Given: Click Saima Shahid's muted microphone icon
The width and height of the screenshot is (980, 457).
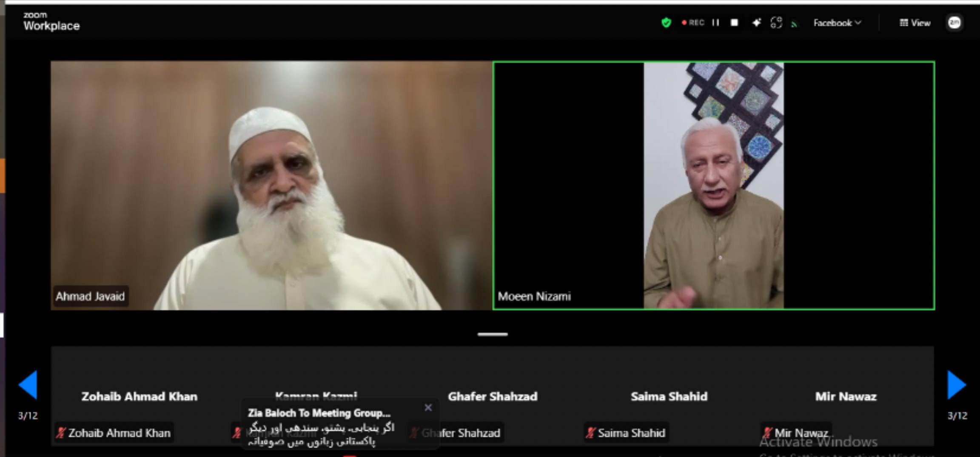Looking at the screenshot, I should tap(590, 433).
